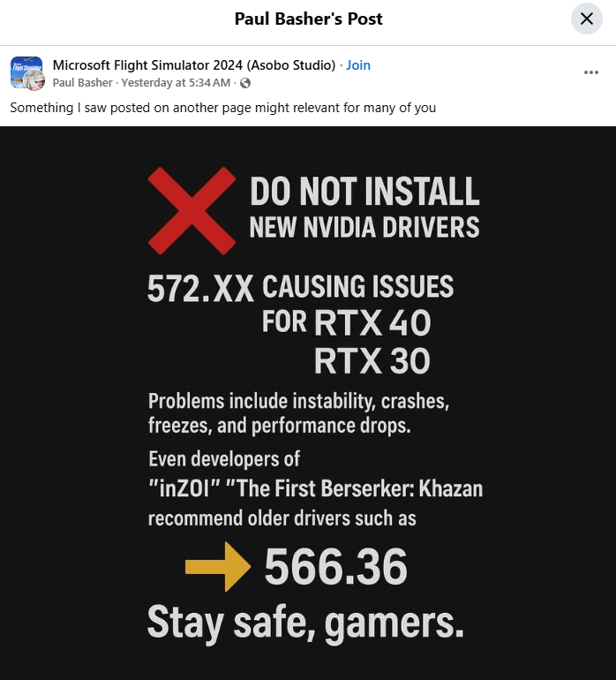Viewport: 616px width, 680px height.
Task: Click Paul Basher's small profile picture
Action: pos(34,79)
